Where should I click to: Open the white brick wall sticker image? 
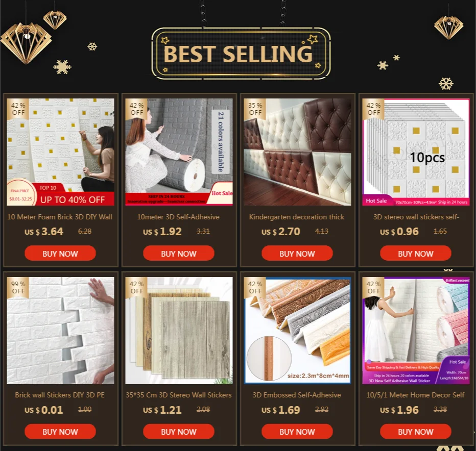[60, 330]
